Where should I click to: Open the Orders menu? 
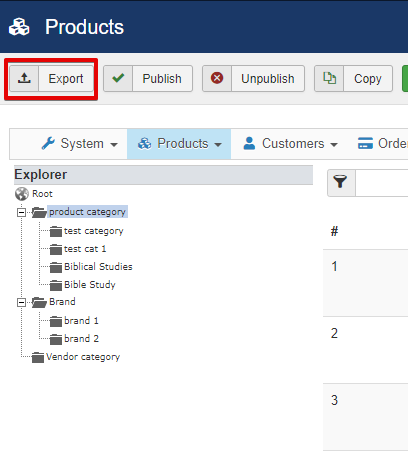(383, 144)
